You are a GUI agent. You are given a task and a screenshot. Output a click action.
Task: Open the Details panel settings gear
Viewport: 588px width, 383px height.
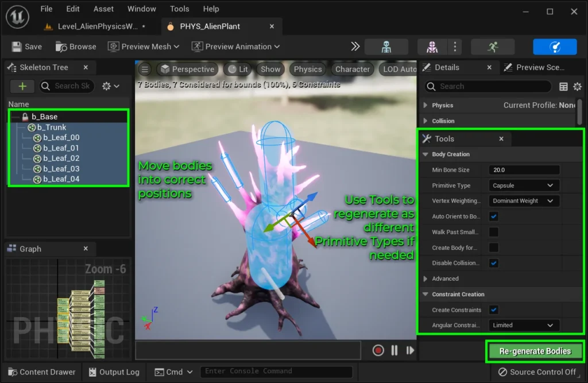click(577, 87)
